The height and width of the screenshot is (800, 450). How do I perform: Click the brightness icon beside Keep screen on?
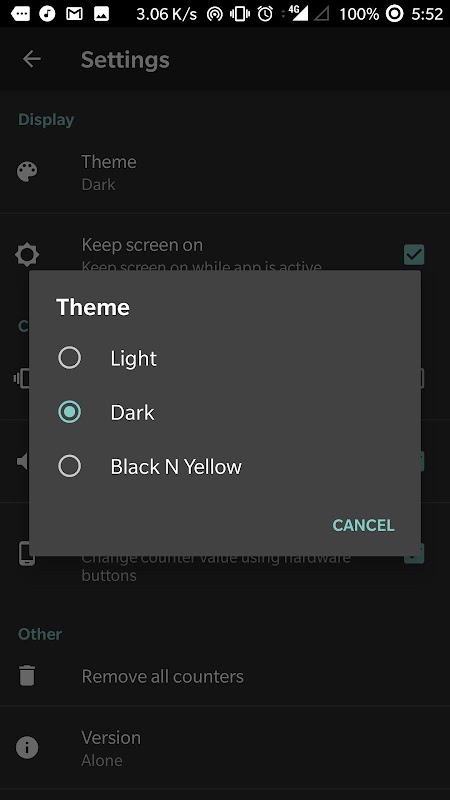point(27,255)
